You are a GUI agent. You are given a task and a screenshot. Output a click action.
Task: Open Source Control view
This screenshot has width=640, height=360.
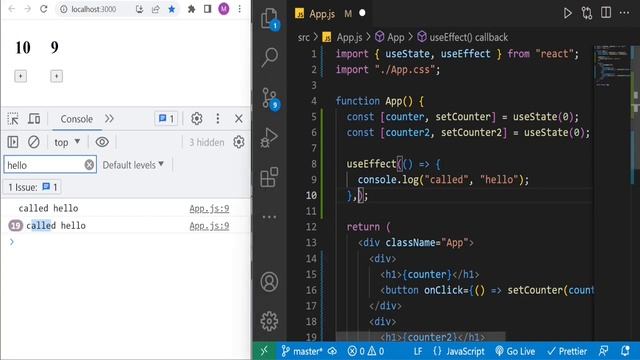coord(270,99)
